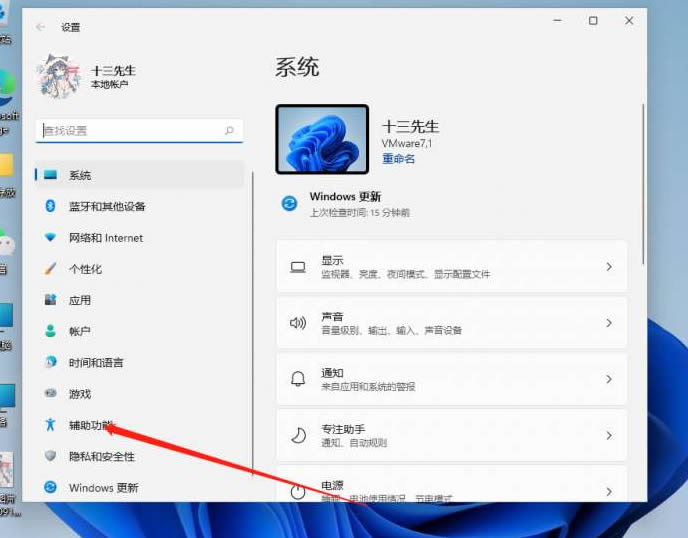The image size is (688, 538).
Task: Select the Personalization paintbrush icon
Action: click(x=50, y=269)
